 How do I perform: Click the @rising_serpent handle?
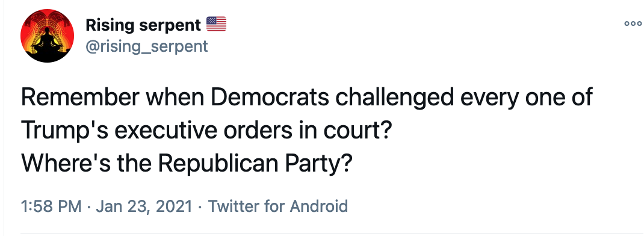point(147,46)
